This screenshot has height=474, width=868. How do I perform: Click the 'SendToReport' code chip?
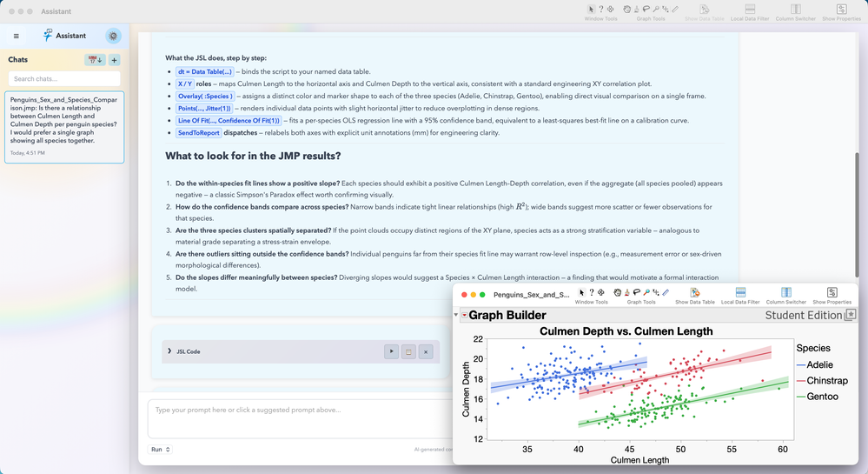pos(198,132)
